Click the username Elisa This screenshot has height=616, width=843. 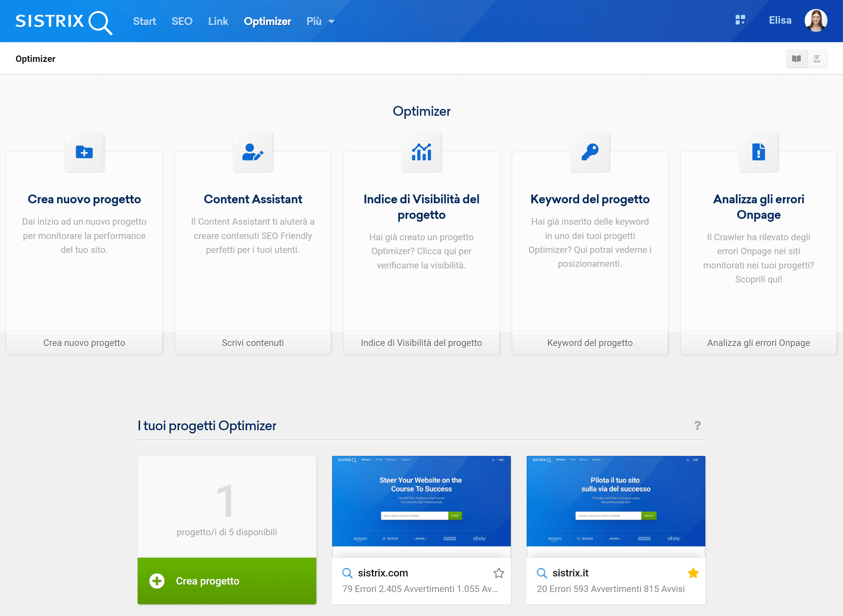(x=780, y=20)
